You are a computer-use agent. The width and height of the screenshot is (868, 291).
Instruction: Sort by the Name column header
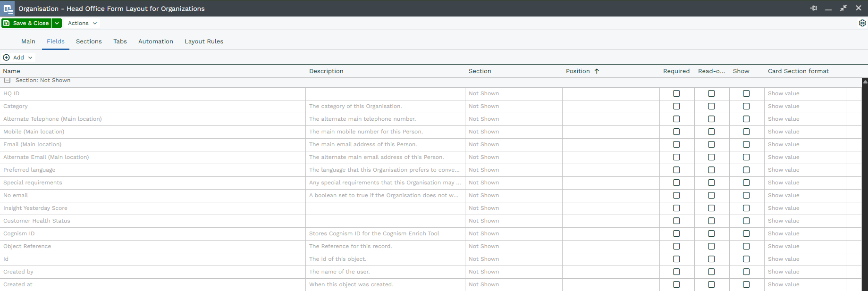(12, 71)
